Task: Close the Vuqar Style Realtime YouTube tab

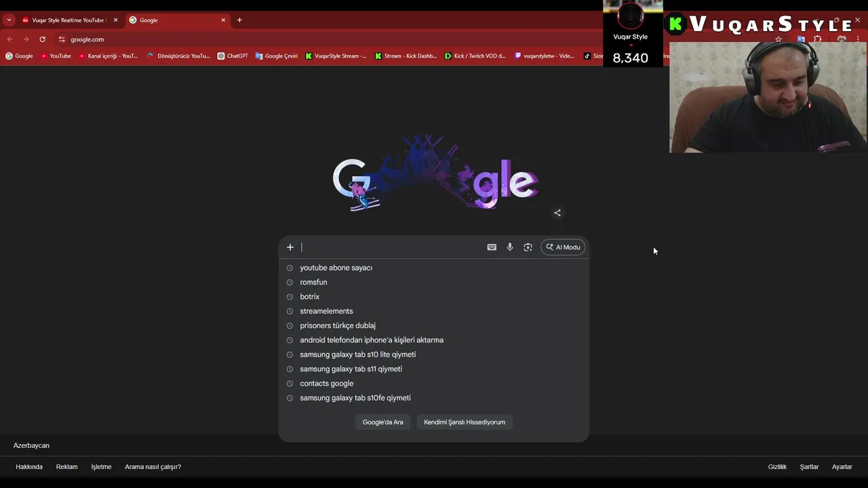Action: coord(115,20)
